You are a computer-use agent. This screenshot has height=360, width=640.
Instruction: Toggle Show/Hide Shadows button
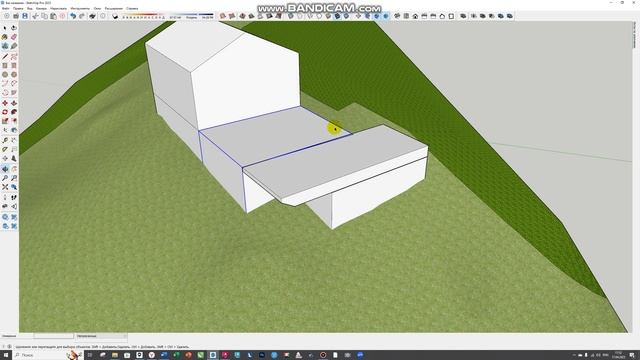pos(115,16)
